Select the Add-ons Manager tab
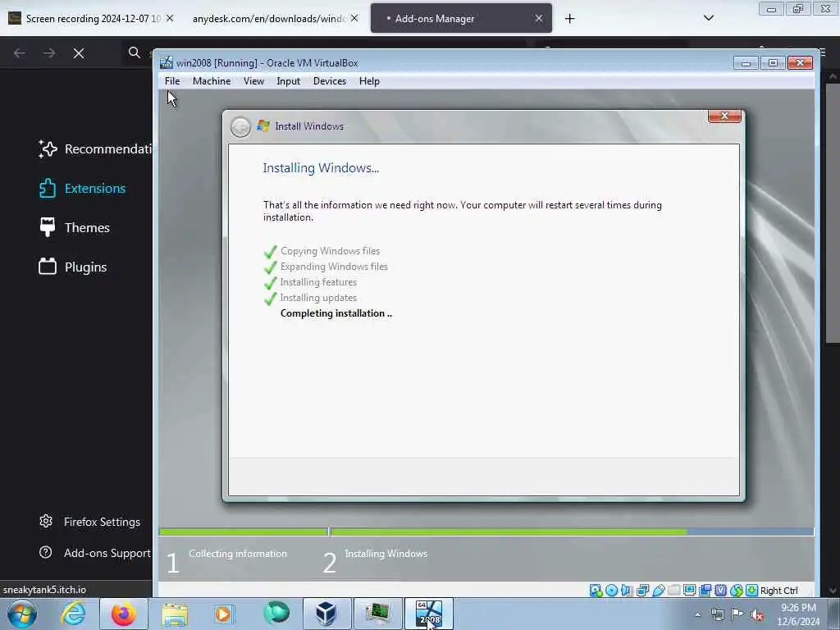 click(x=461, y=19)
